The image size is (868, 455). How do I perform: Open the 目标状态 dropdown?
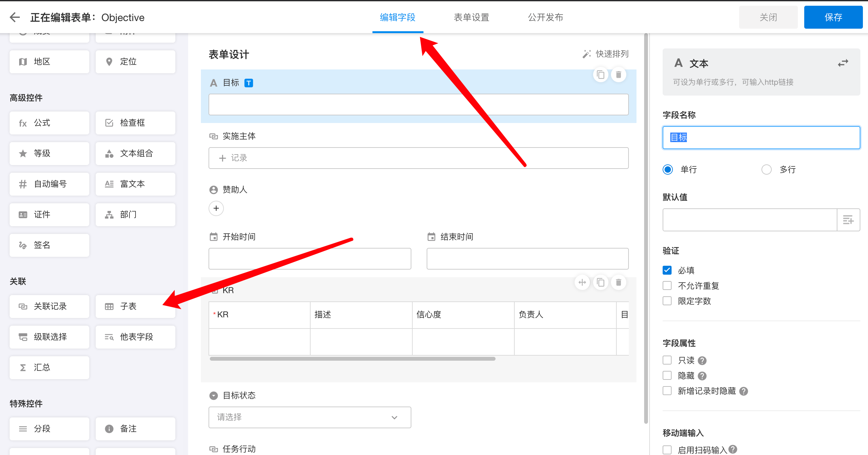(309, 417)
